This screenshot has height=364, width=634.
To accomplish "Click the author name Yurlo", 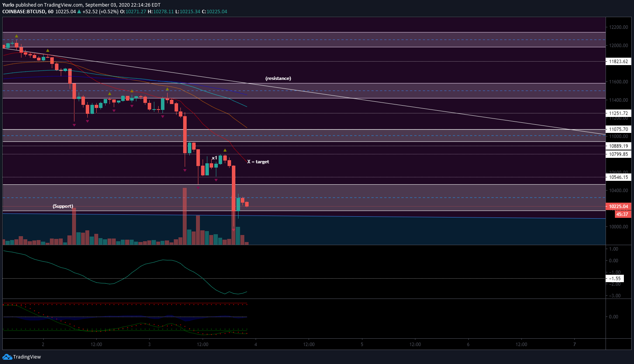I will coord(8,5).
